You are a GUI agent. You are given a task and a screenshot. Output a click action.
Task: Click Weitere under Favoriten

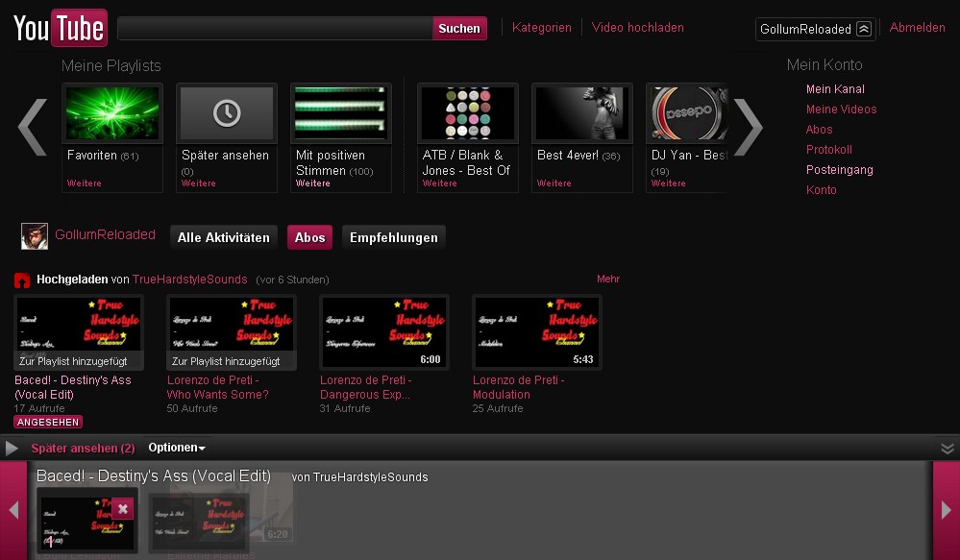85,183
